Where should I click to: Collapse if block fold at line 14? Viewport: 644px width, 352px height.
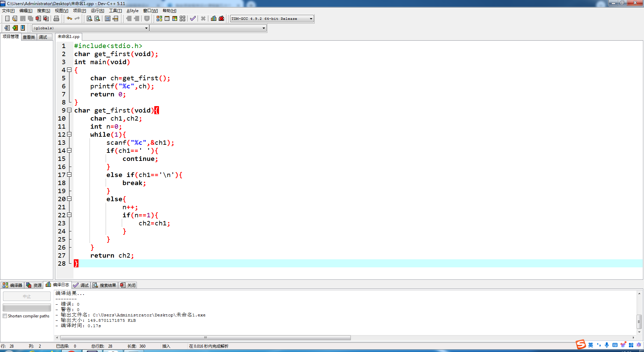(x=69, y=150)
